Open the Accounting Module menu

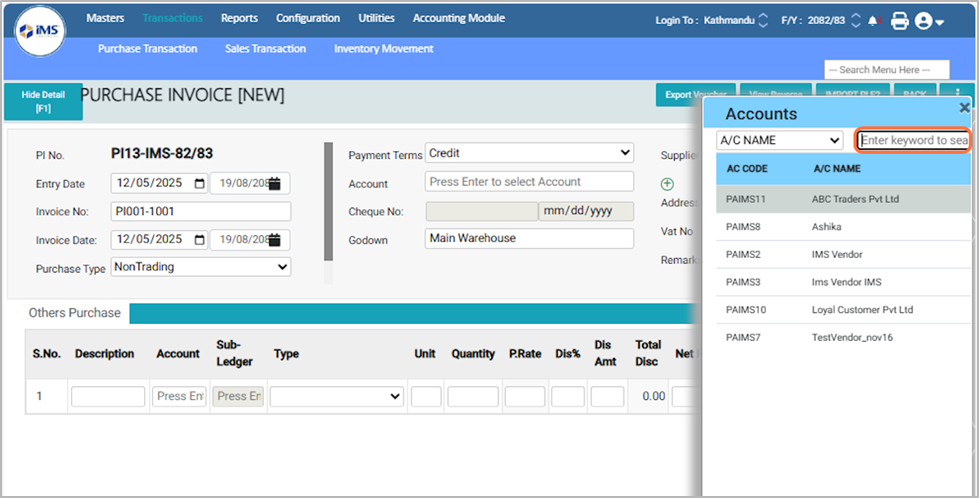point(458,18)
